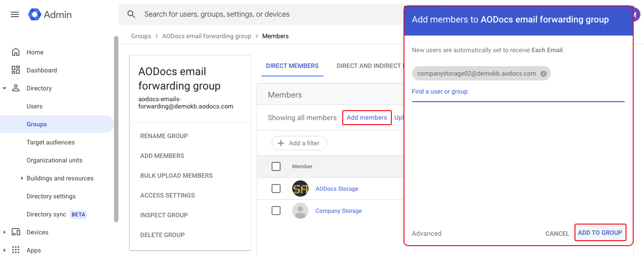Click the group email aodocs-emails-forwarding address

(x=186, y=103)
